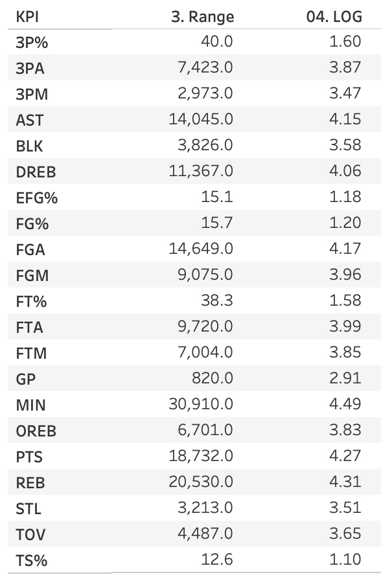Click the 3P% row label
The height and width of the screenshot is (588, 381).
tap(32, 42)
